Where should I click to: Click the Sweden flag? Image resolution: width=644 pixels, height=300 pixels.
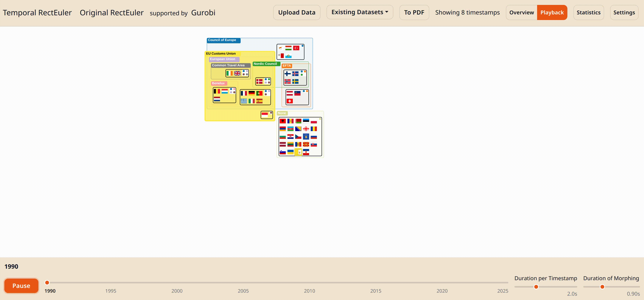295,81
